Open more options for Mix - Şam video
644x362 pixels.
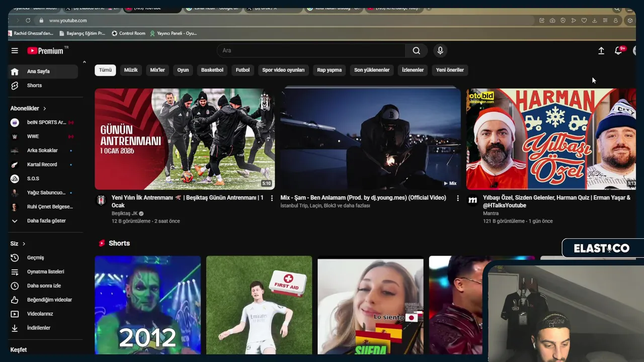point(457,199)
